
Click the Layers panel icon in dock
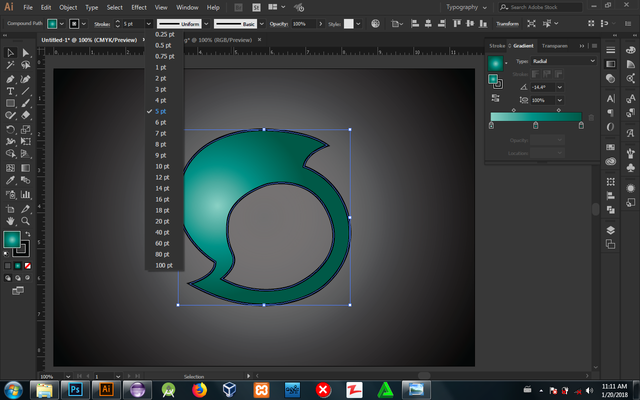(610, 228)
